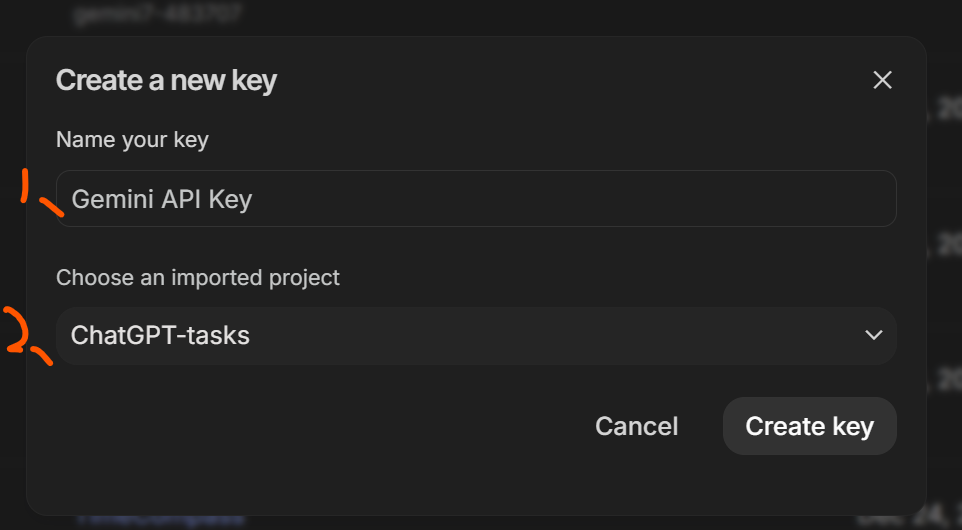The height and width of the screenshot is (530, 962).
Task: Click the Name your key label
Action: pos(132,139)
